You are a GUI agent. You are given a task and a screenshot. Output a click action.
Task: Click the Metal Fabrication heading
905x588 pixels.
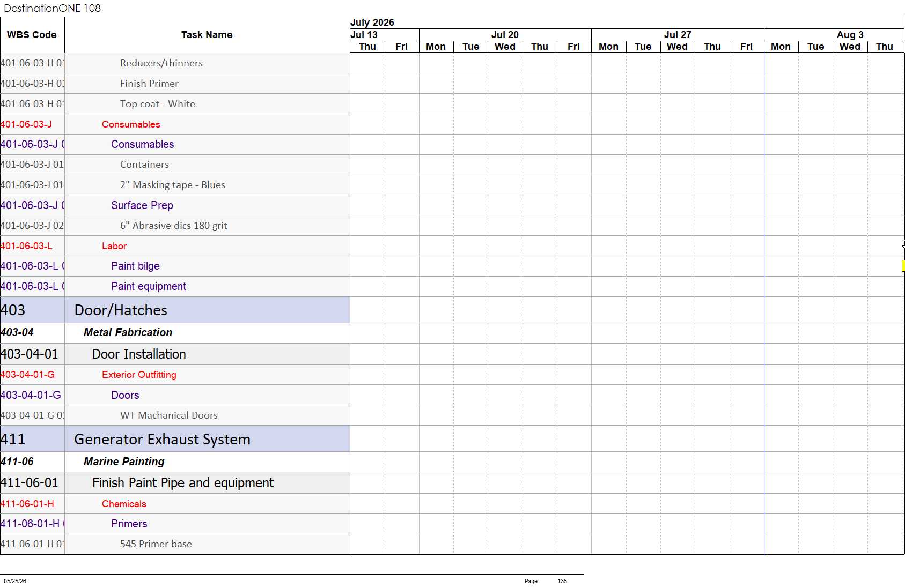(128, 332)
